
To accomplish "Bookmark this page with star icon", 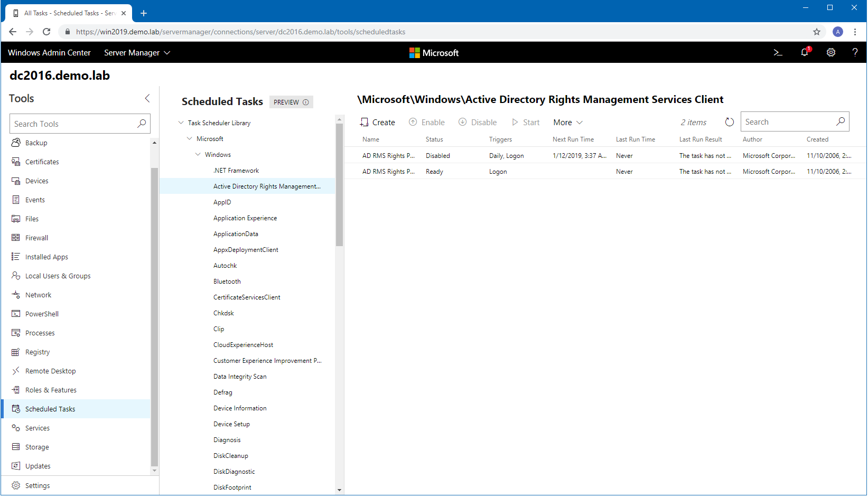I will (817, 32).
